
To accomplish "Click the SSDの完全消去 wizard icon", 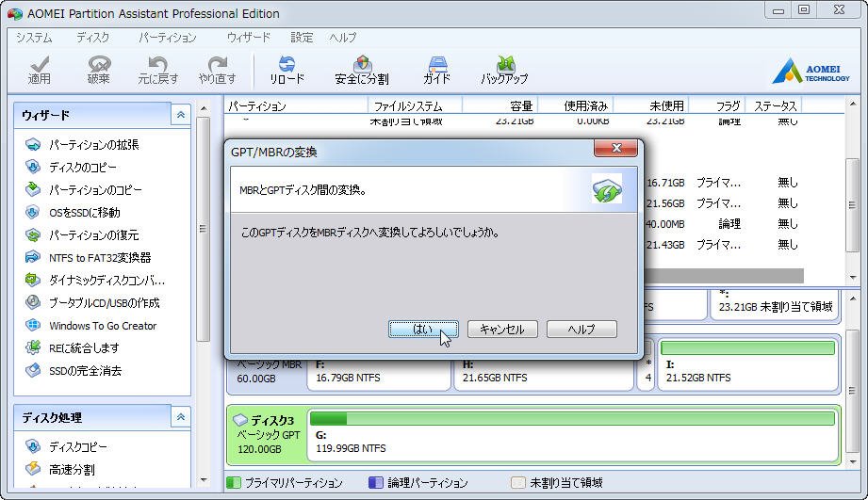I will (x=33, y=371).
